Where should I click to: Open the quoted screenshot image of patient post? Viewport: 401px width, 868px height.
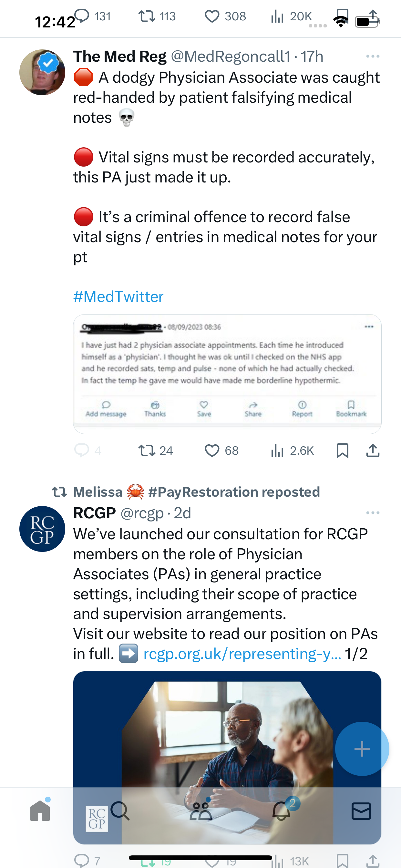227,374
